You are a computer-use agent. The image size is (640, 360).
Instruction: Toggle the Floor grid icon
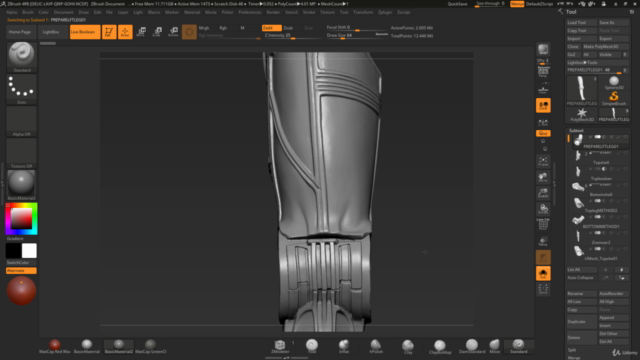pos(543,90)
